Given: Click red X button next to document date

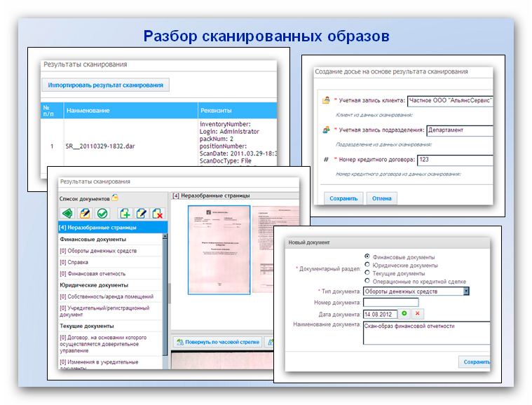Looking at the screenshot, I should [x=418, y=314].
